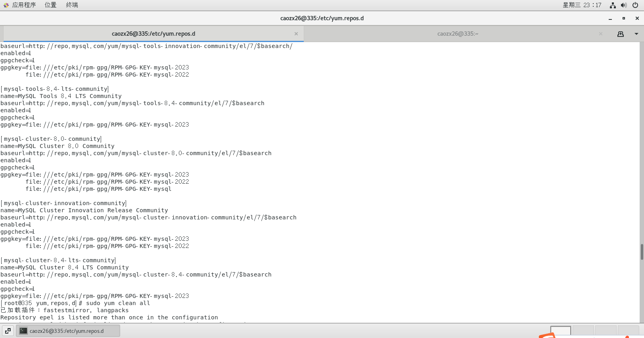Click the [mysql-tools-8.4-lts-community] section header
Image resolution: width=644 pixels, height=338 pixels.
[x=55, y=89]
